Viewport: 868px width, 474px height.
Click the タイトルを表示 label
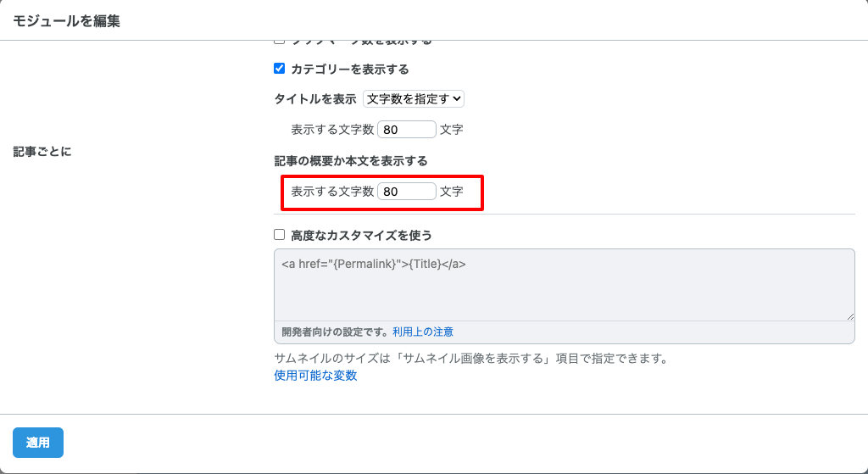pos(315,99)
